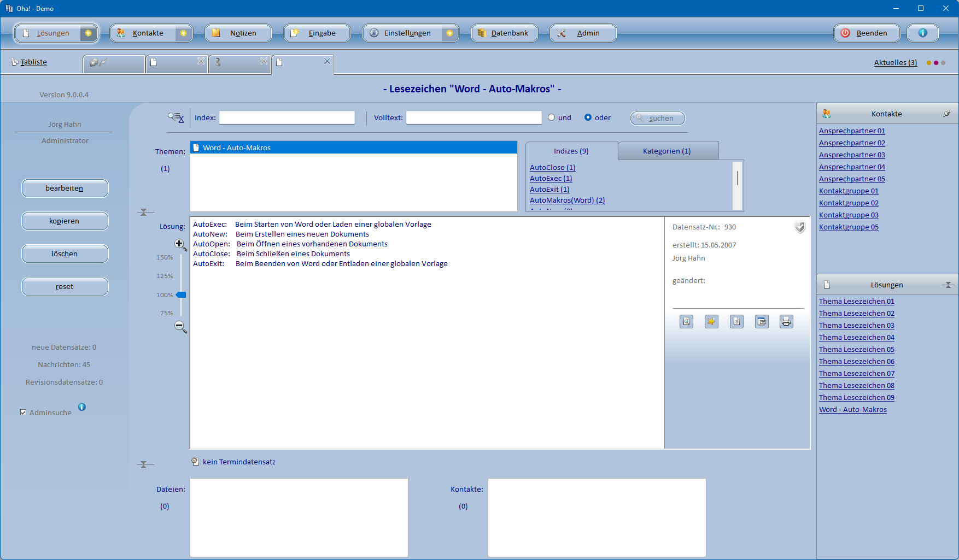Click the printer icon in record panel
Viewport: 959px width, 560px height.
tap(786, 322)
